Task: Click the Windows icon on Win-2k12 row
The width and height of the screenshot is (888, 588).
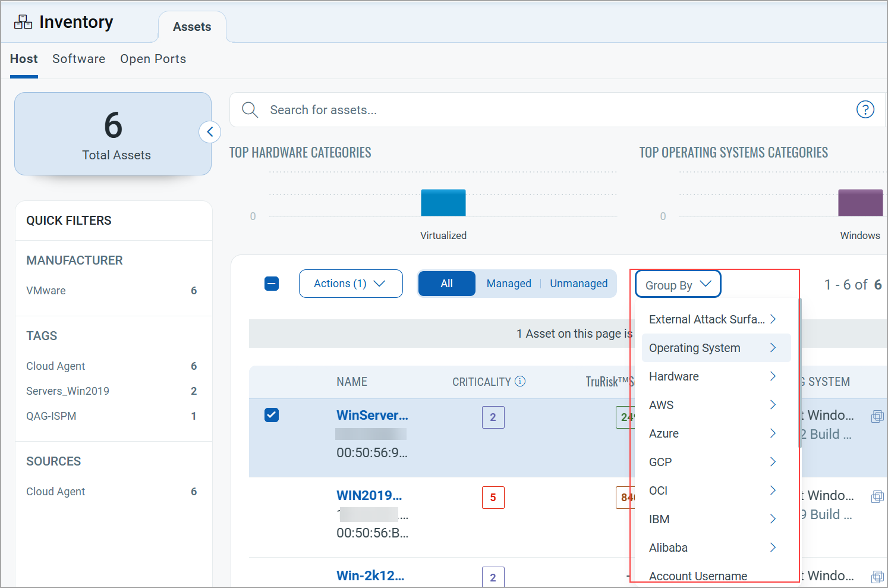Action: coord(877,576)
